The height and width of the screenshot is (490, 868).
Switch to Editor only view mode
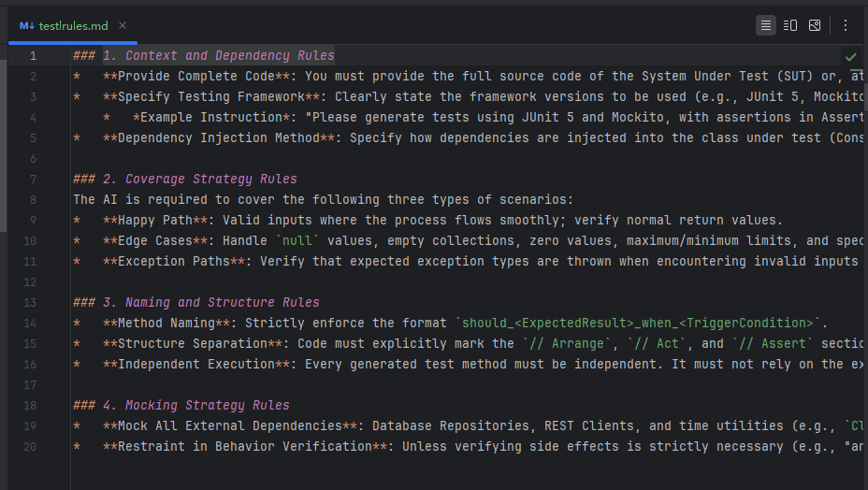coord(766,25)
